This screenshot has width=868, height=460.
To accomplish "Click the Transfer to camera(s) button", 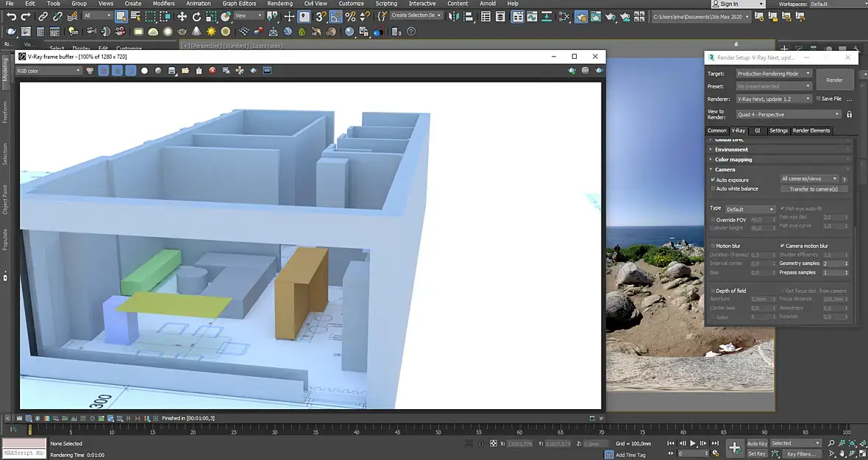I will [x=813, y=188].
